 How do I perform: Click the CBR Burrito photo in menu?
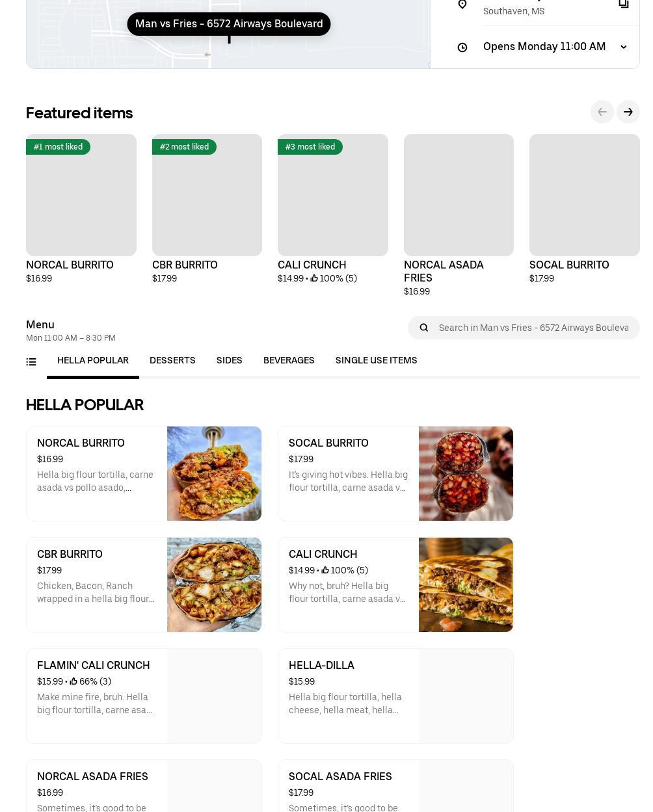pyautogui.click(x=214, y=584)
